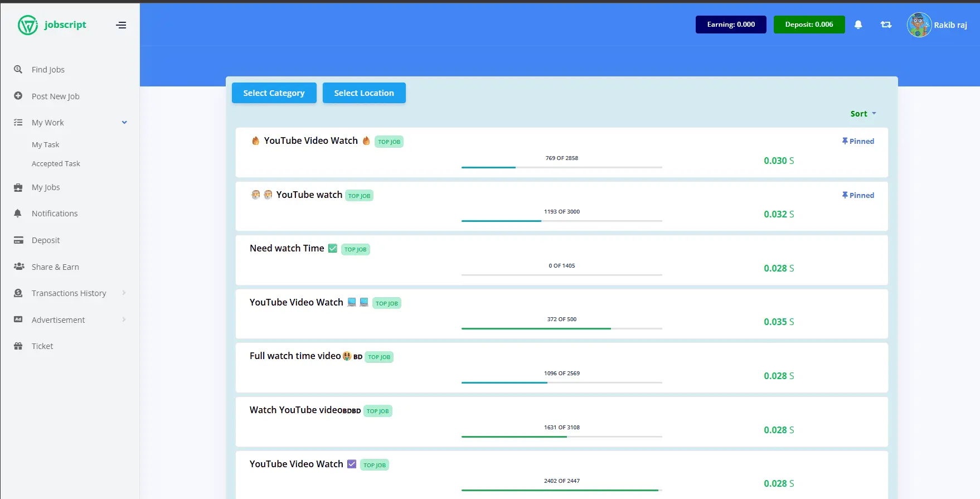Click TOP JOB badge on Need watch Time
Screen dimensions: 980x499
pos(355,249)
